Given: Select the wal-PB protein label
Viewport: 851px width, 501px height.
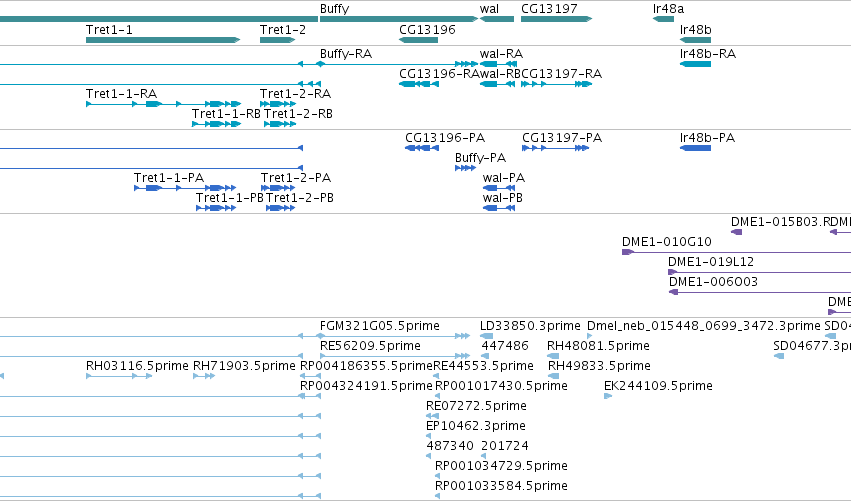Looking at the screenshot, I should point(503,198).
